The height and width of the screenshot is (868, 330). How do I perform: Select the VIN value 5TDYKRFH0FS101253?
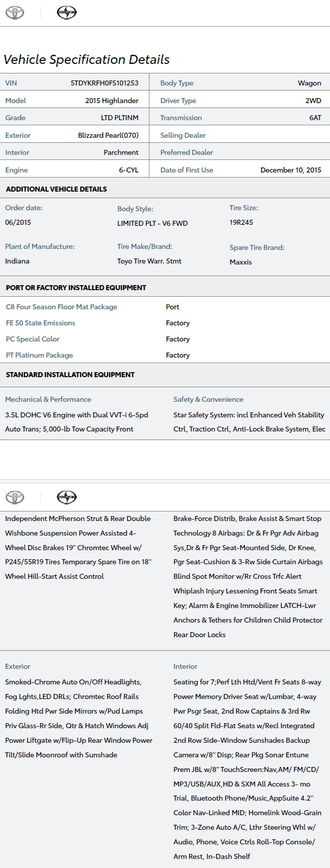pos(105,83)
